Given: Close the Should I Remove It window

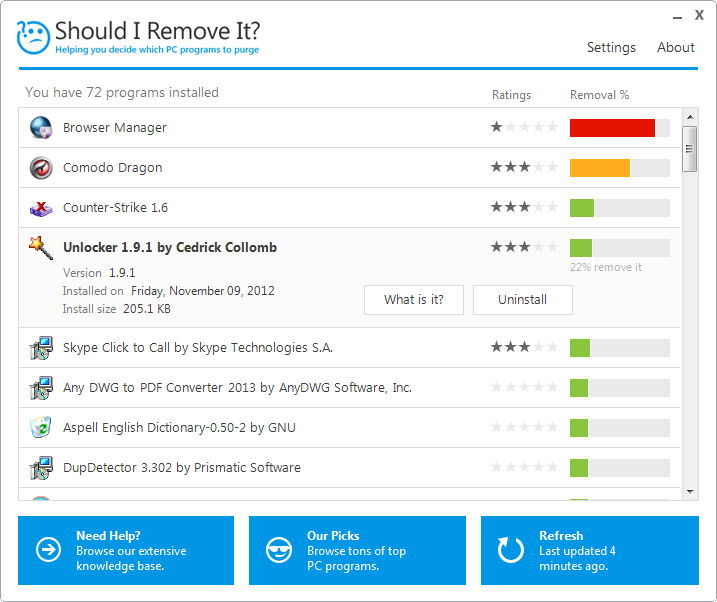Looking at the screenshot, I should 699,15.
